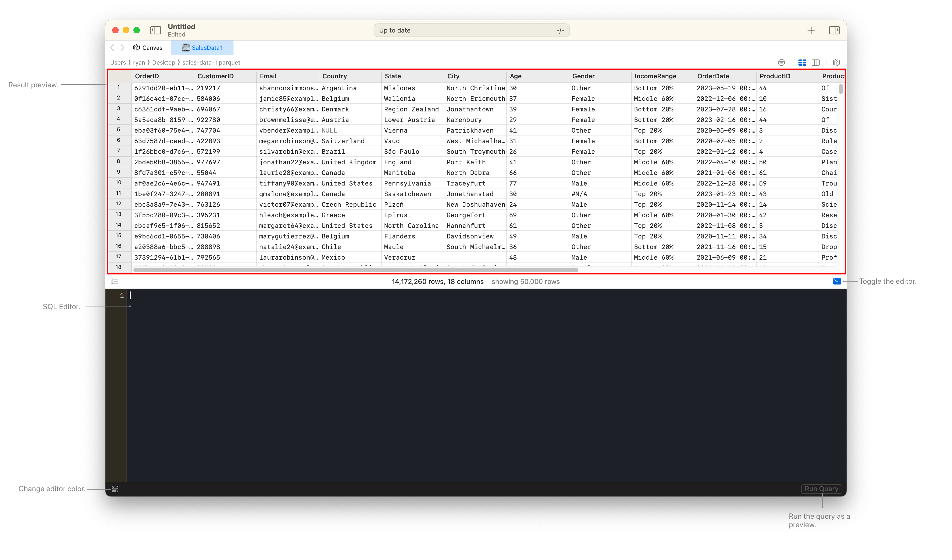Run Query button
The height and width of the screenshot is (560, 952).
[x=821, y=489]
